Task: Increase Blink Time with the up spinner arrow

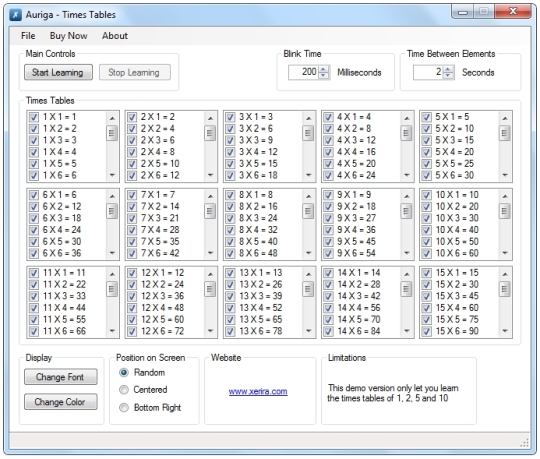Action: (323, 69)
